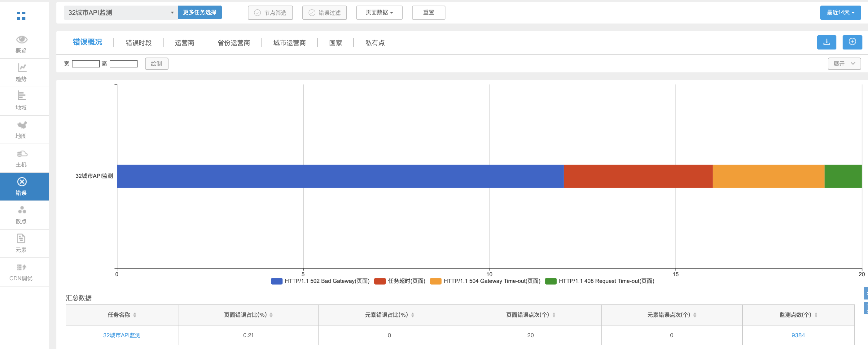
Task: Switch to the 错误时段 tab
Action: click(138, 43)
